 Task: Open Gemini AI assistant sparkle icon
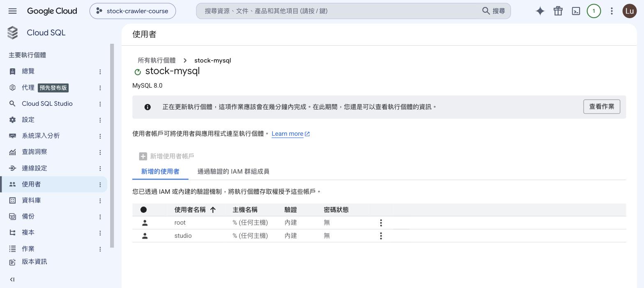[540, 11]
